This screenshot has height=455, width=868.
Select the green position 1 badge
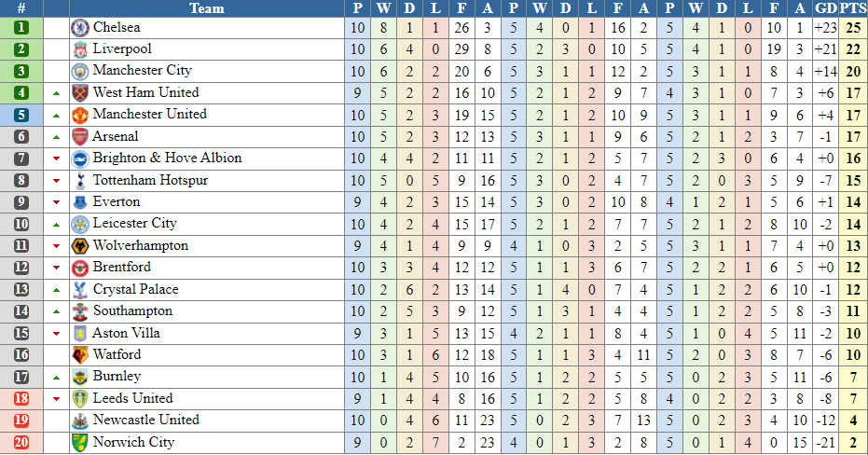point(21,28)
